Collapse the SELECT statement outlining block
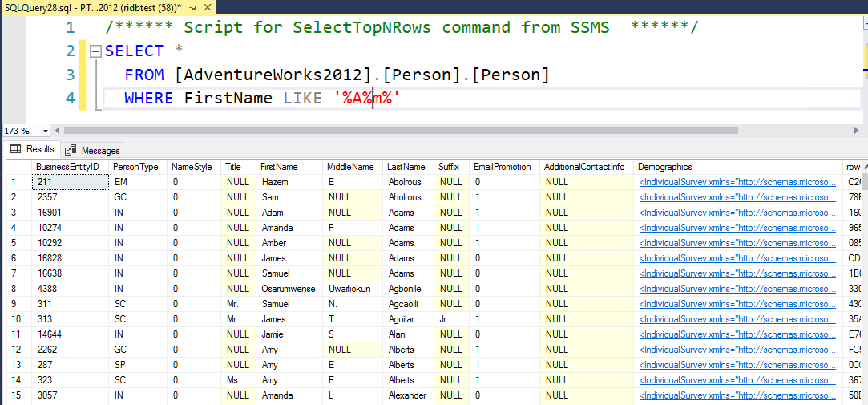Viewport: 868px width, 405px height. (x=95, y=51)
